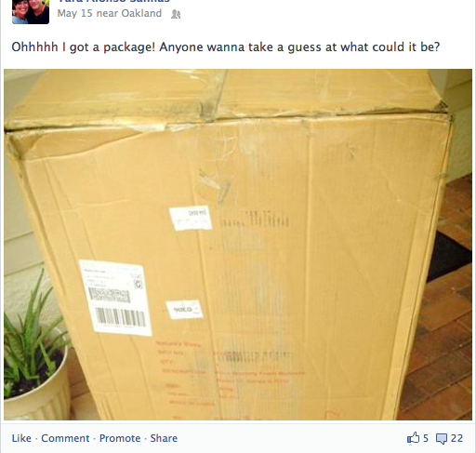Click the red printed text on box
Image resolution: width=476 pixels, height=453 pixels.
pyautogui.click(x=230, y=379)
